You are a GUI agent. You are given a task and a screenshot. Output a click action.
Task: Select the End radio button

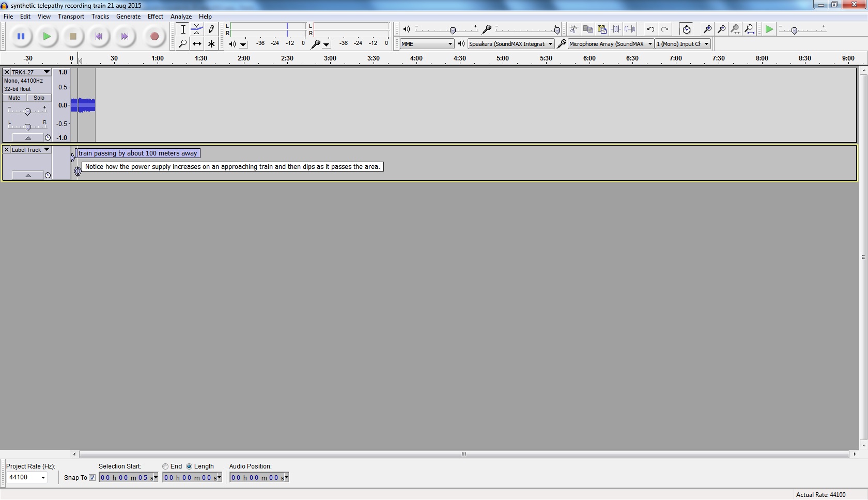(165, 466)
